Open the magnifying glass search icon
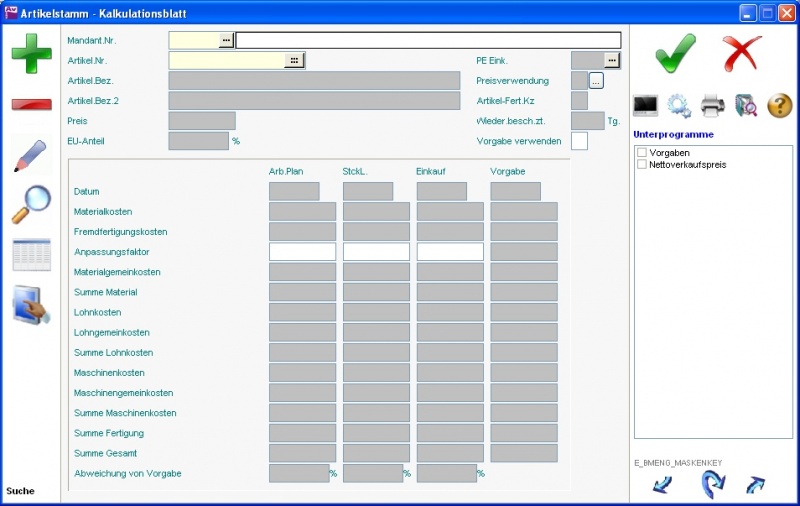 point(31,205)
